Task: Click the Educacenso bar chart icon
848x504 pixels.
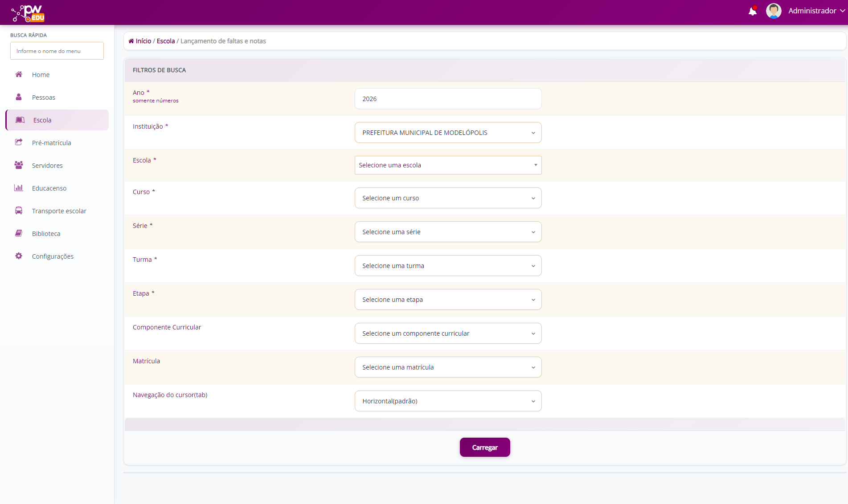Action: (x=19, y=188)
